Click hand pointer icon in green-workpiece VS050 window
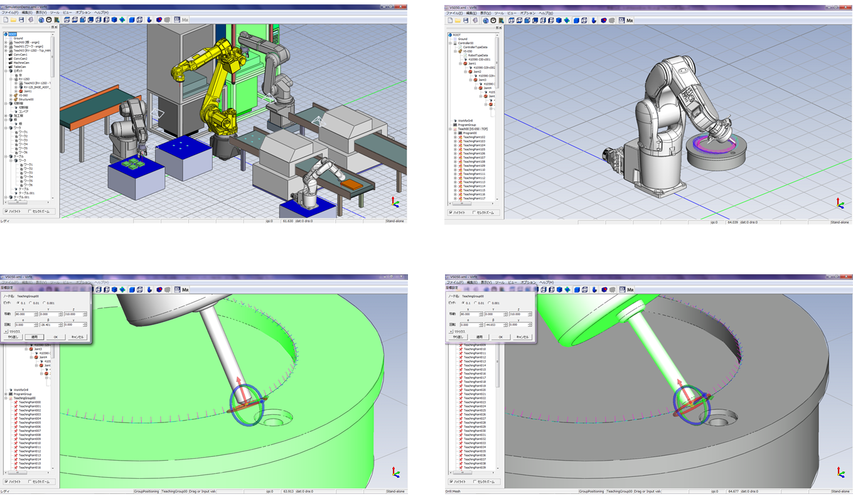This screenshot has width=853, height=504. pyautogui.click(x=149, y=290)
